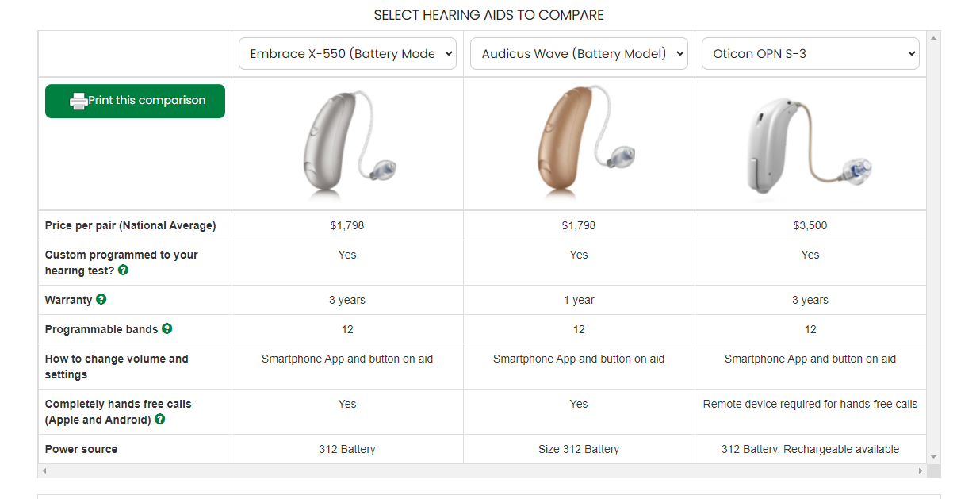This screenshot has height=499, width=980.
Task: Click vertical scrollbar down arrow
Action: (933, 457)
